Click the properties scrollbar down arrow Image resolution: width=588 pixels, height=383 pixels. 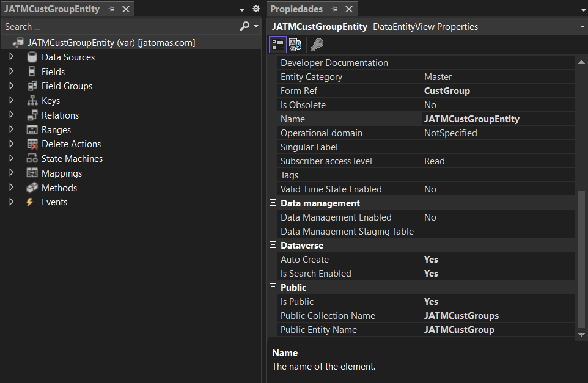click(x=581, y=335)
